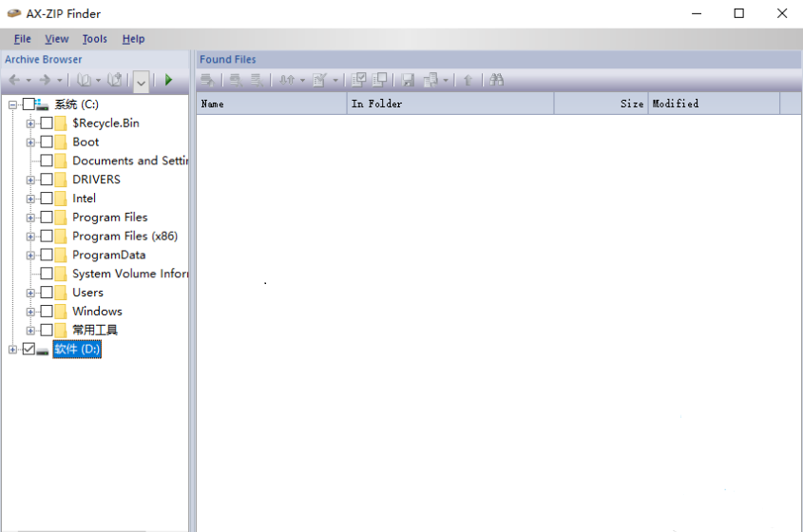This screenshot has height=532, width=803.
Task: Select the ProgramData folder in tree
Action: click(108, 255)
